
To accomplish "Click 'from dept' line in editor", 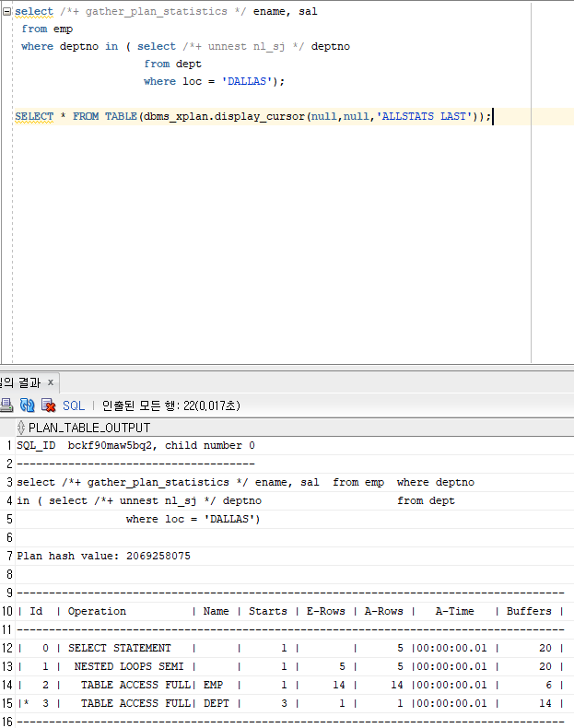I will pyautogui.click(x=172, y=64).
